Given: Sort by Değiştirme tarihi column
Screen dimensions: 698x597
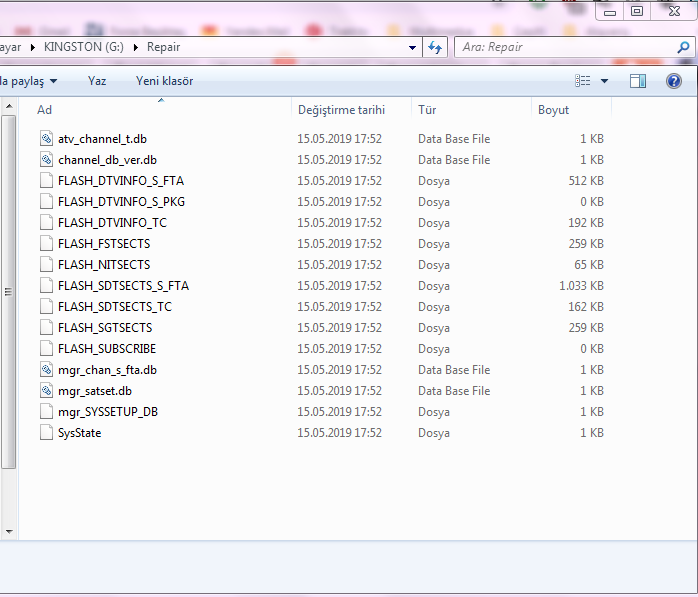Looking at the screenshot, I should pyautogui.click(x=351, y=110).
